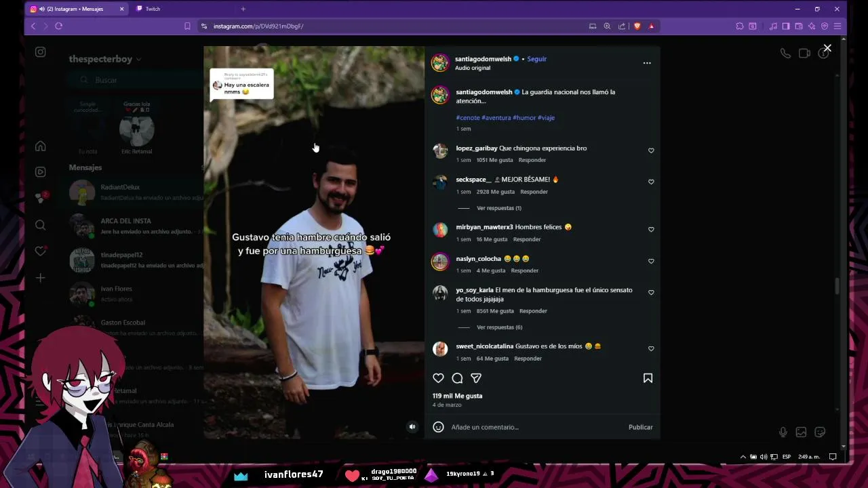The image size is (868, 488).
Task: Open the #cenote hashtag
Action: point(468,118)
